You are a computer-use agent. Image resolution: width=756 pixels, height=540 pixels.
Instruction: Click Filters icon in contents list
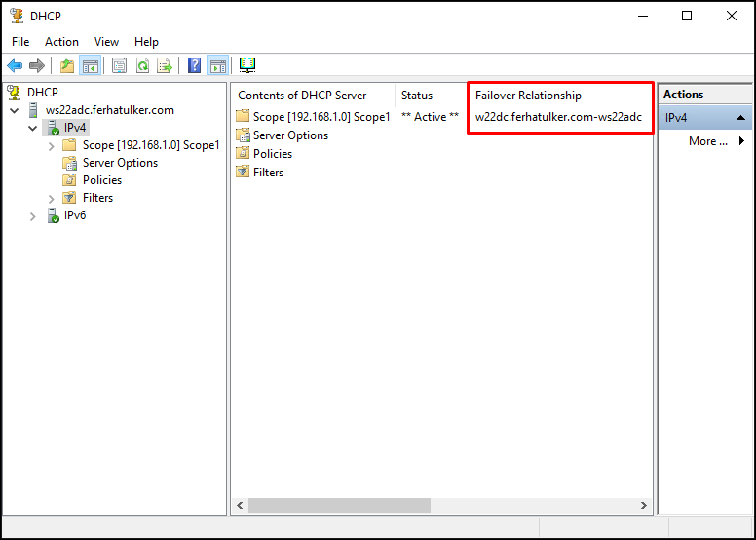click(x=243, y=172)
